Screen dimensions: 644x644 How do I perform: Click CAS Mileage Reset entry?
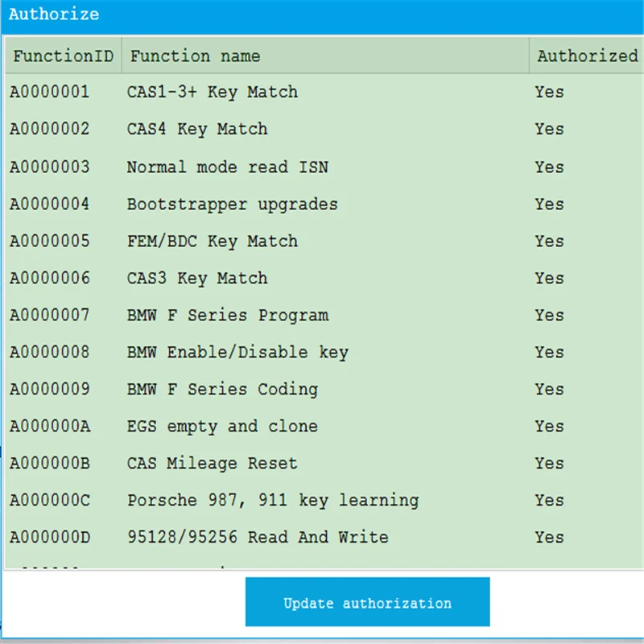tap(212, 464)
